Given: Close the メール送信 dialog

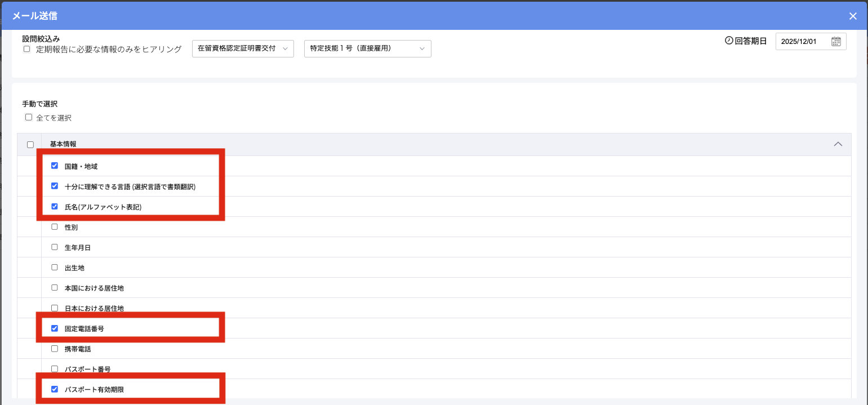Looking at the screenshot, I should click(x=853, y=16).
